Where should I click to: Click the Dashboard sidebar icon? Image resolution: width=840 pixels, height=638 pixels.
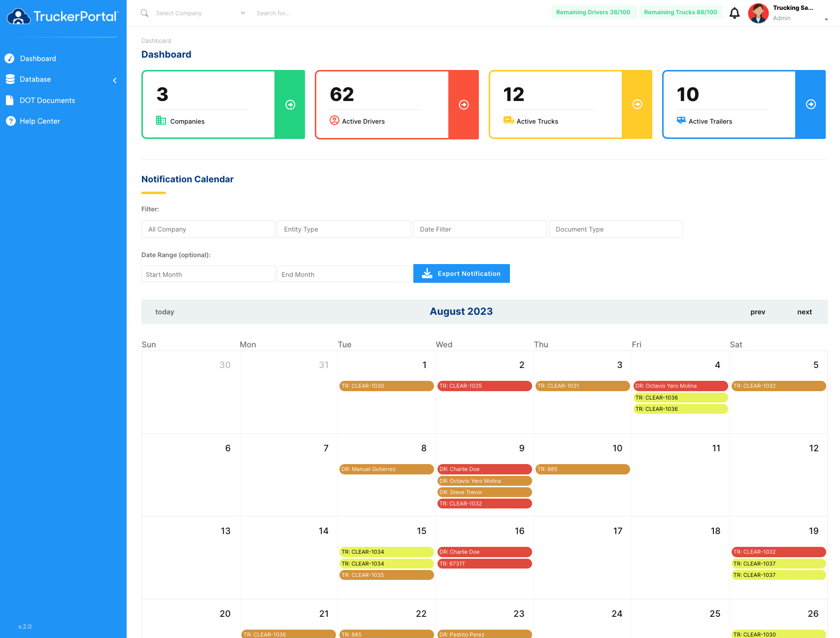tap(9, 59)
